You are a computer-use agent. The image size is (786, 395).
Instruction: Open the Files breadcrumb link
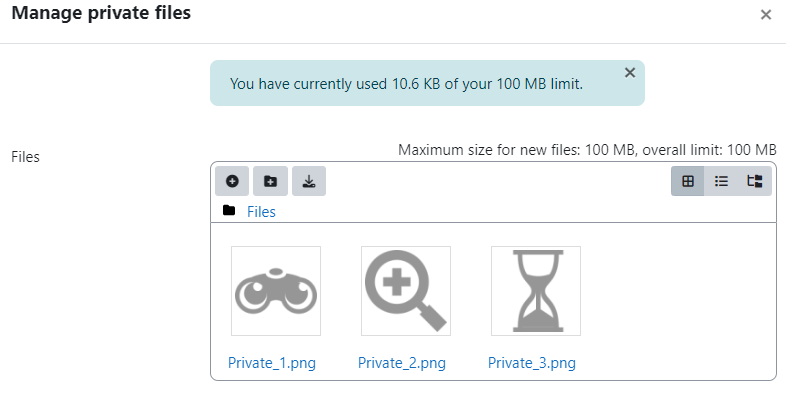(x=261, y=212)
